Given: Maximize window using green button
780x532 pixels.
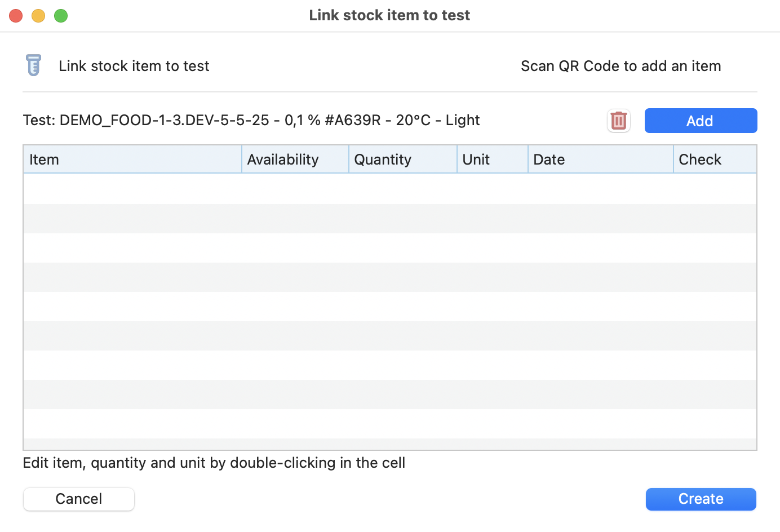Looking at the screenshot, I should click(x=61, y=16).
